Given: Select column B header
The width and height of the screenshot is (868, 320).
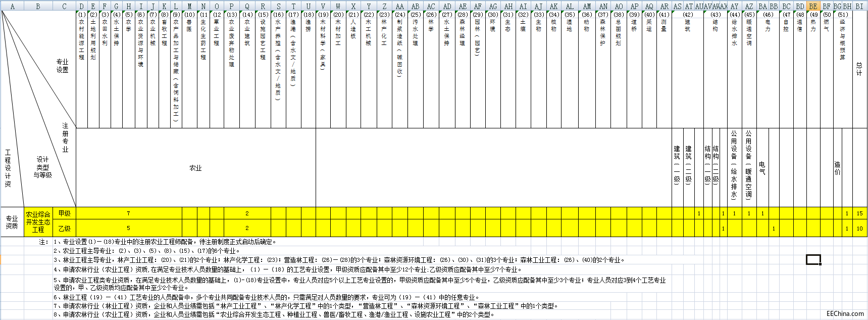Looking at the screenshot, I should (38, 6).
